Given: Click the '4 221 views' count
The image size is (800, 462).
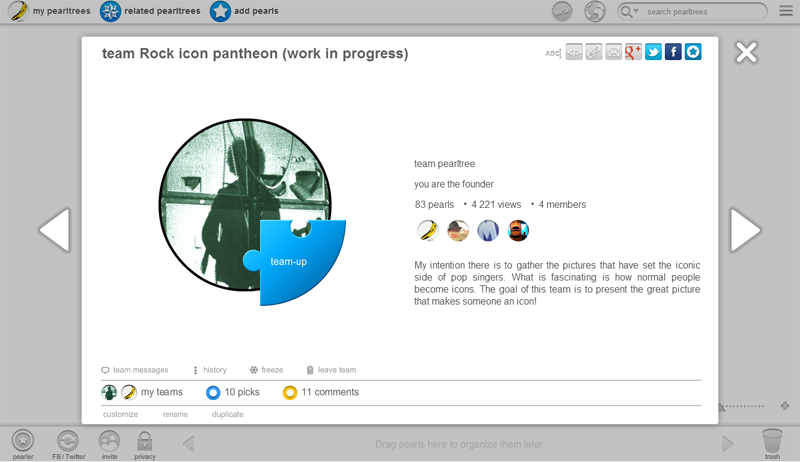Looking at the screenshot, I should (496, 204).
